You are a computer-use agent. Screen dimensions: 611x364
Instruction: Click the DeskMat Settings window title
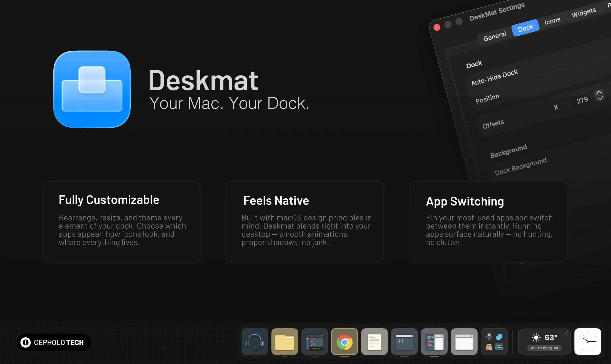(497, 12)
